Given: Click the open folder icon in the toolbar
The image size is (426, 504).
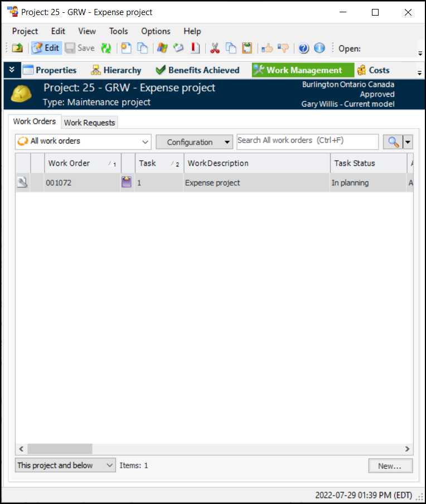Looking at the screenshot, I should pos(17,48).
